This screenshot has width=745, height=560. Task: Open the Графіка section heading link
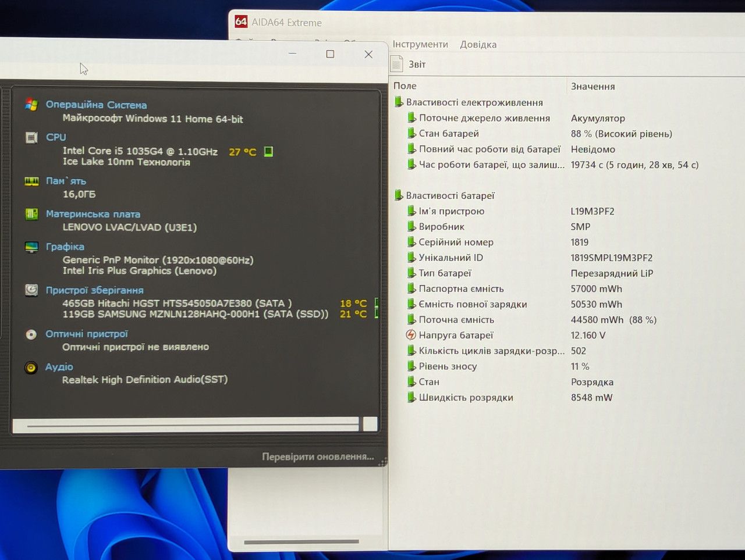[x=65, y=247]
